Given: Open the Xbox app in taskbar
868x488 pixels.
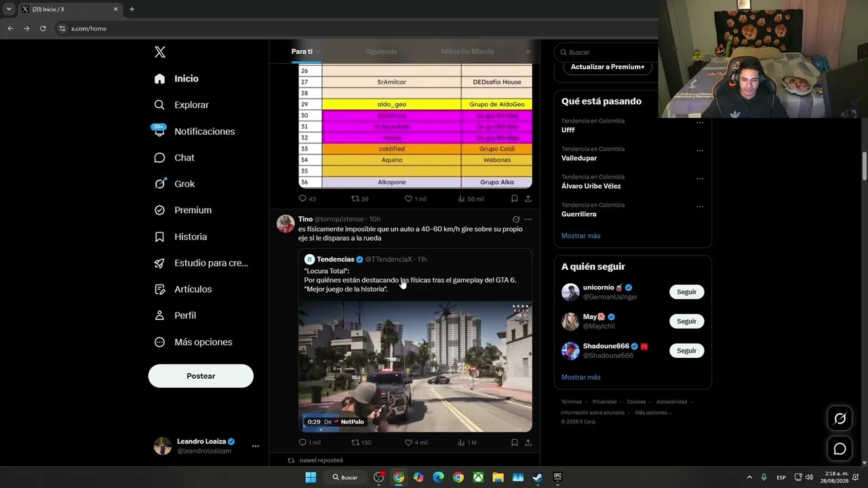Looking at the screenshot, I should tap(478, 477).
